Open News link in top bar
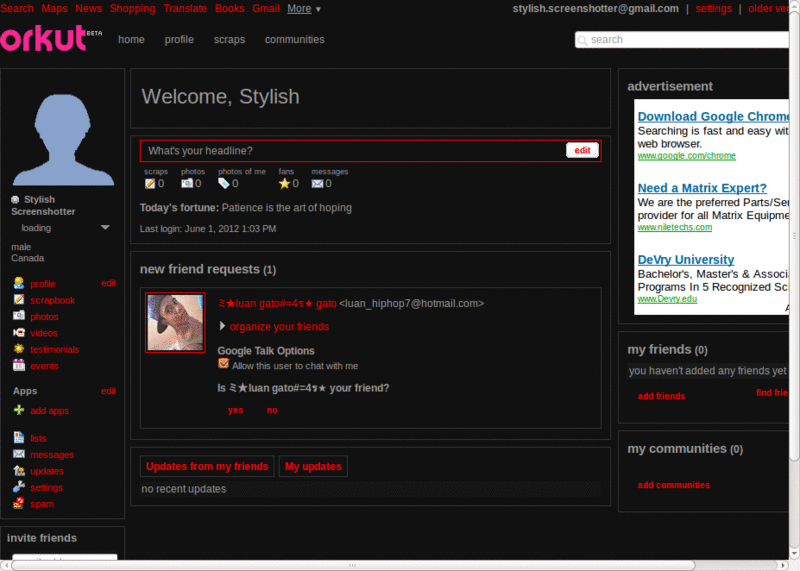The height and width of the screenshot is (571, 800). pos(88,9)
